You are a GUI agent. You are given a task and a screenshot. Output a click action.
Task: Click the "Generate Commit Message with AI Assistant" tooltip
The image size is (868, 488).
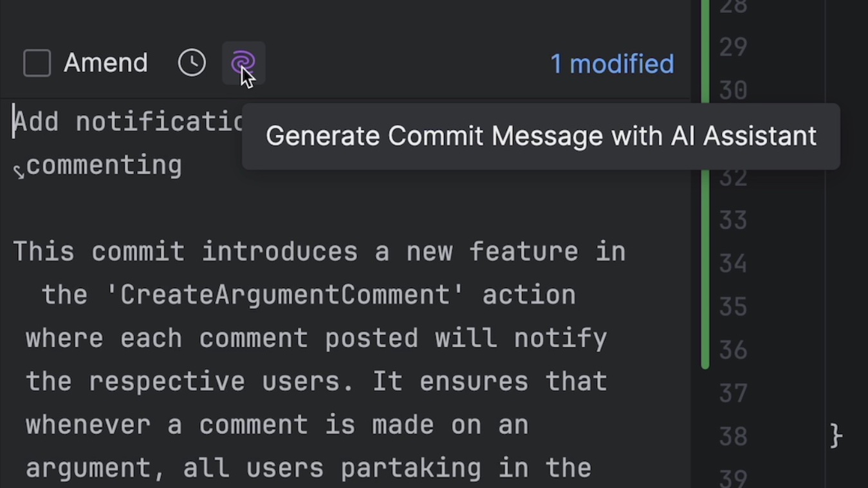[x=540, y=136]
